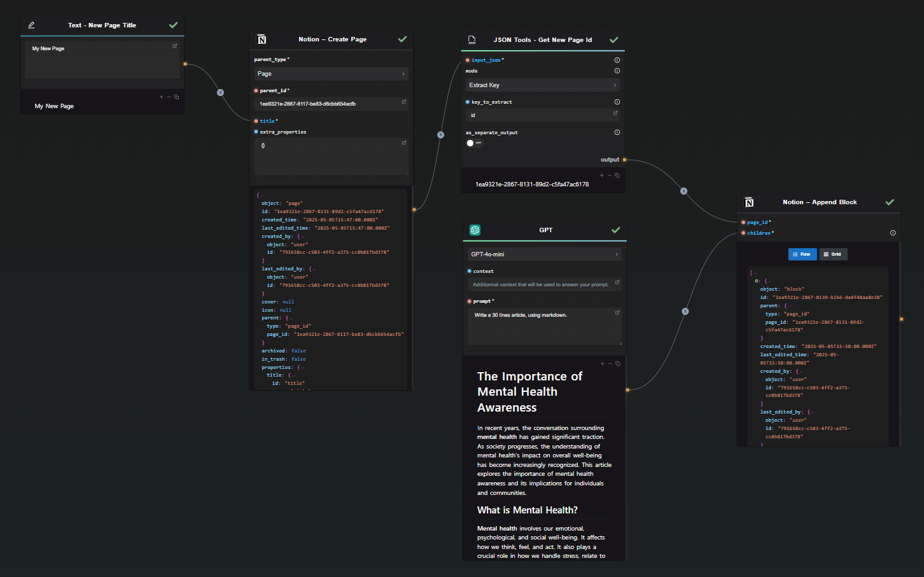
Task: Toggle the as_separate_output switch
Action: [x=475, y=143]
